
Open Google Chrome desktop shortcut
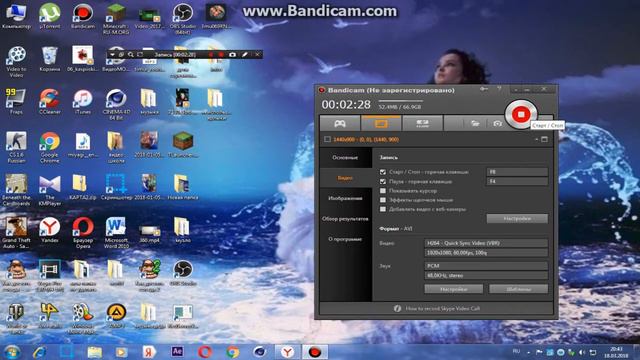(49, 147)
